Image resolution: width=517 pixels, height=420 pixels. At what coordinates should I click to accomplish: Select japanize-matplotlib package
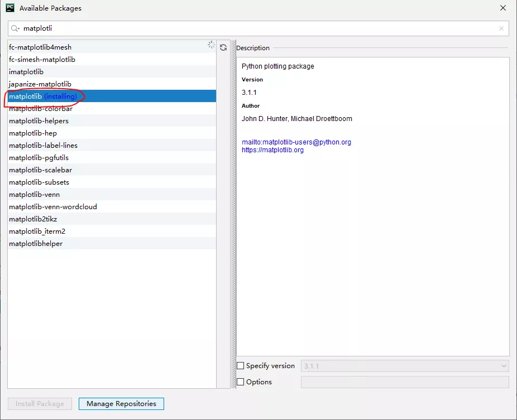112,84
